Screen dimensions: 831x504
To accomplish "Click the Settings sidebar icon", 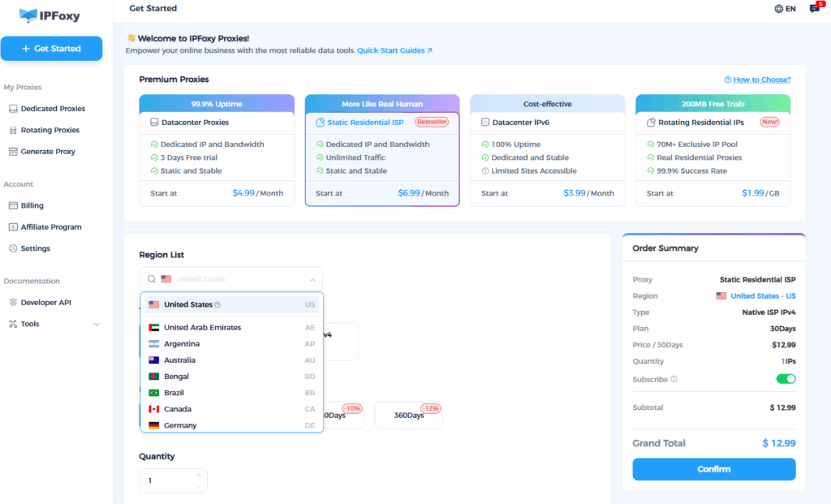I will point(13,248).
